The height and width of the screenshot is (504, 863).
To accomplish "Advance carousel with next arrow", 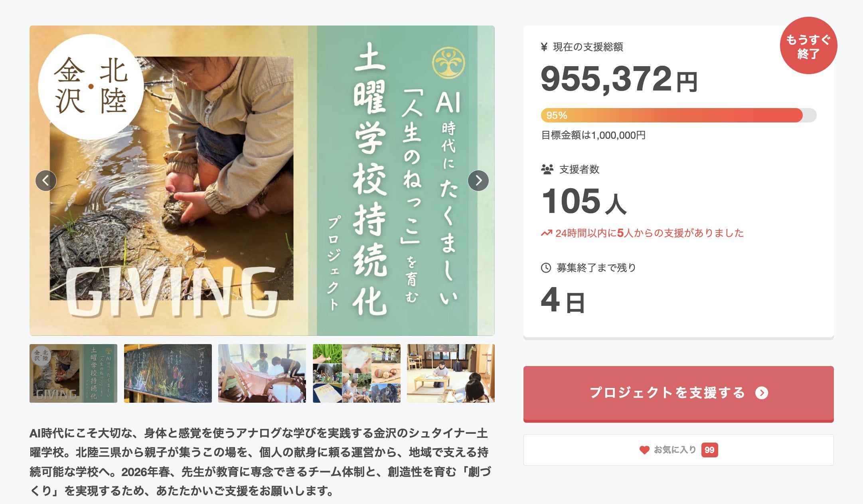I will pyautogui.click(x=478, y=181).
